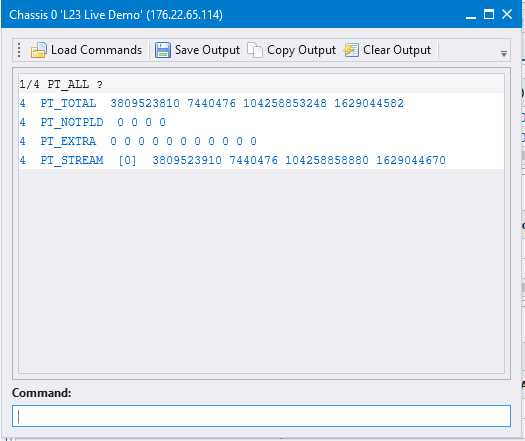525x441 pixels.
Task: Click value 104258853248 in PT_TOTAL row
Action: click(285, 103)
